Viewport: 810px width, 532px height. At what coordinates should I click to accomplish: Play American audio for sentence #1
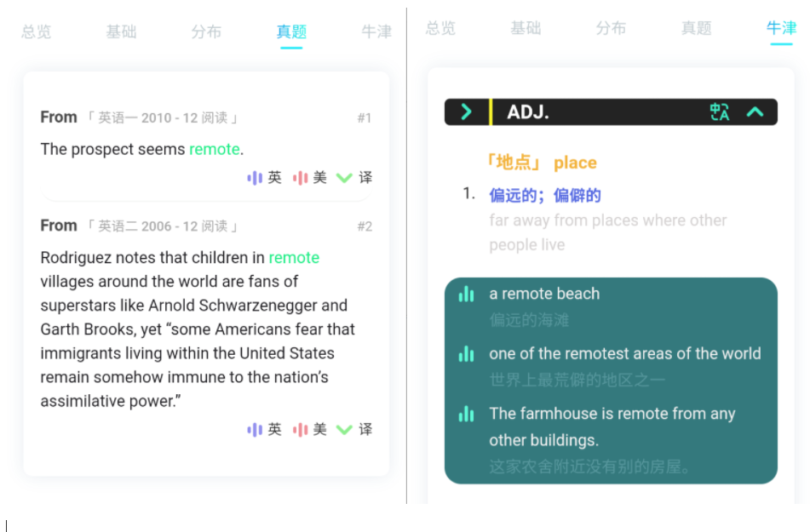click(309, 178)
